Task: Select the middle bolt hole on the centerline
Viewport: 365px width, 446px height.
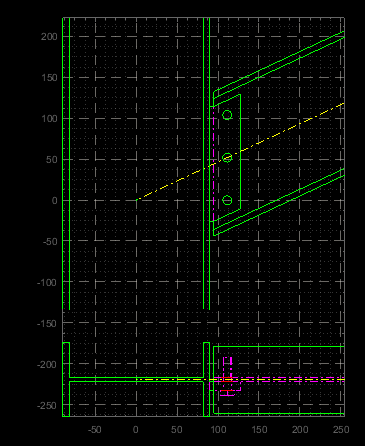Action: (x=227, y=158)
